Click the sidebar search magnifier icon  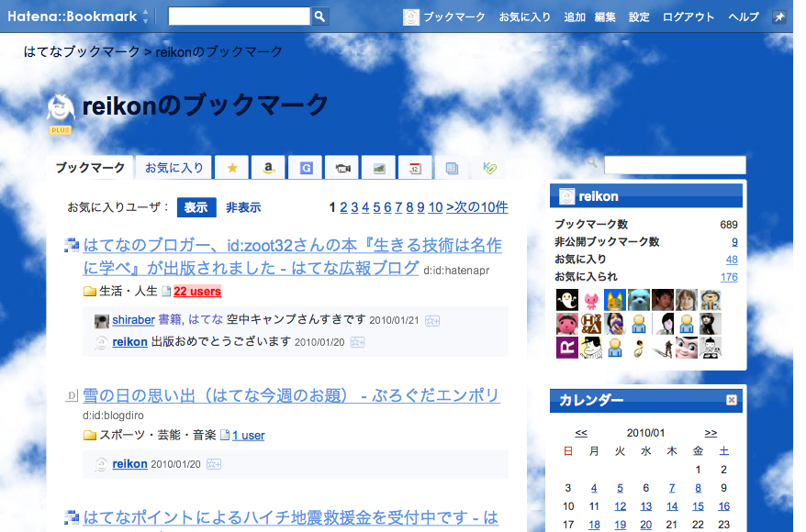(592, 162)
